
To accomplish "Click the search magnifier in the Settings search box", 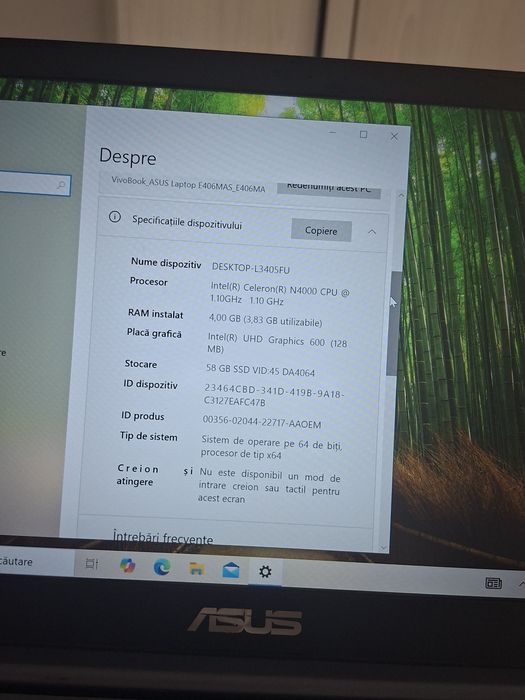I will pyautogui.click(x=61, y=185).
